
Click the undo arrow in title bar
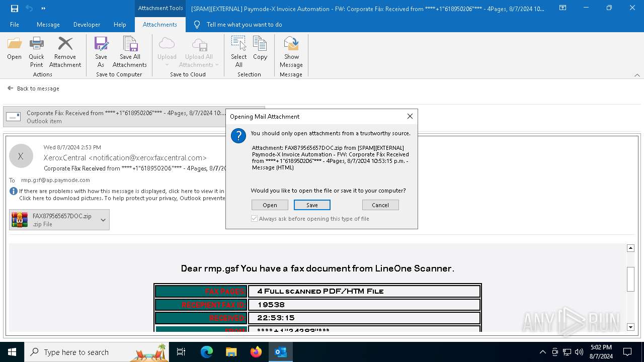click(29, 8)
